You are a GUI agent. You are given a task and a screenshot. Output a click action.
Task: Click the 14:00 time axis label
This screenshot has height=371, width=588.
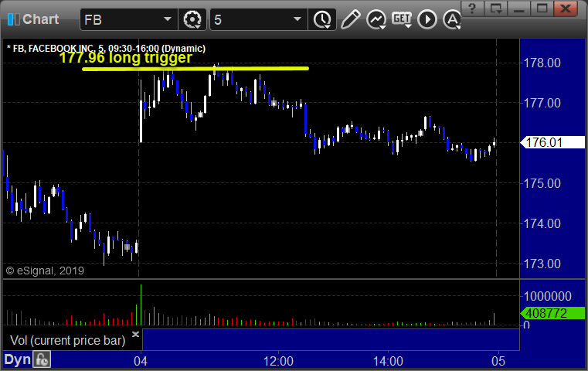pyautogui.click(x=388, y=361)
